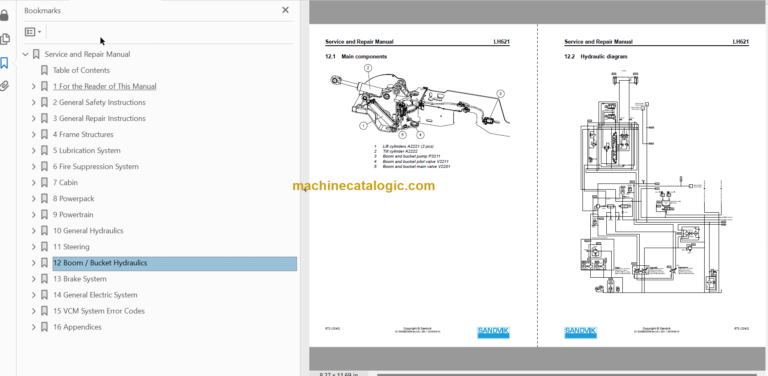Expand 11 Steering bookmark

pos(33,247)
